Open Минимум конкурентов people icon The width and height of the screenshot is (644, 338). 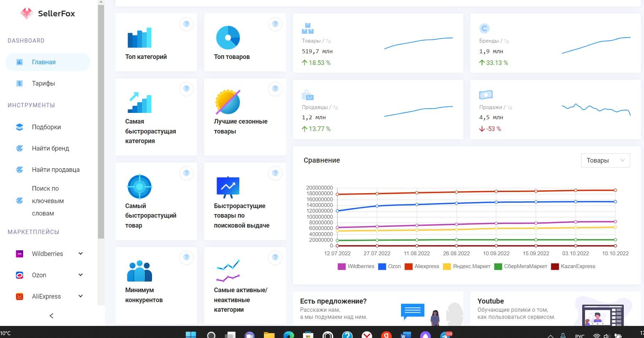tap(140, 271)
